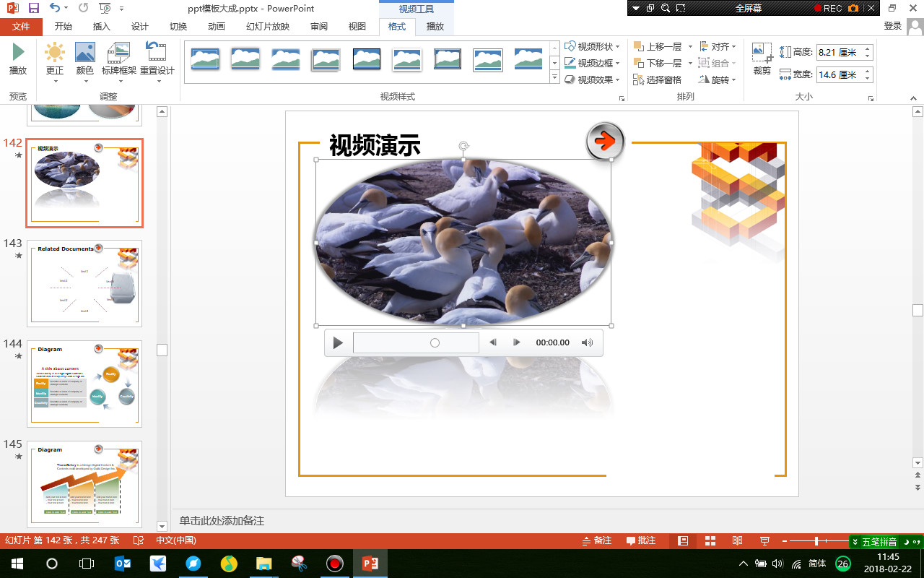This screenshot has height=578, width=924.
Task: Open File Explorer from taskbar
Action: coord(264,564)
